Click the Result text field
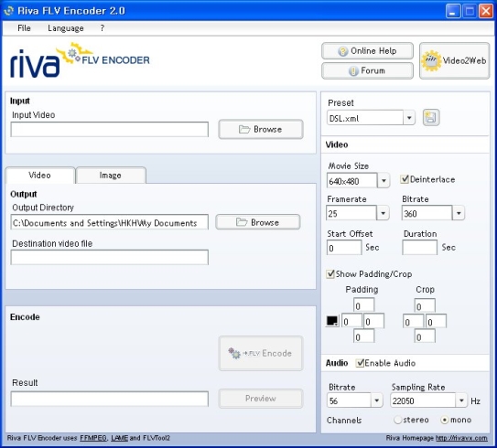Viewport: 497px width, 448px height. [109, 399]
